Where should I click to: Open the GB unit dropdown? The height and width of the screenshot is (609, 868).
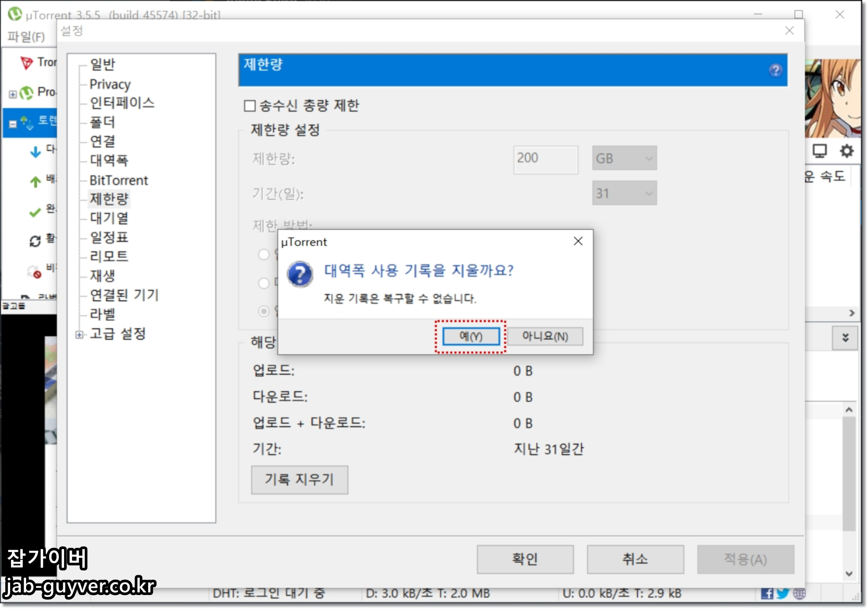click(624, 158)
